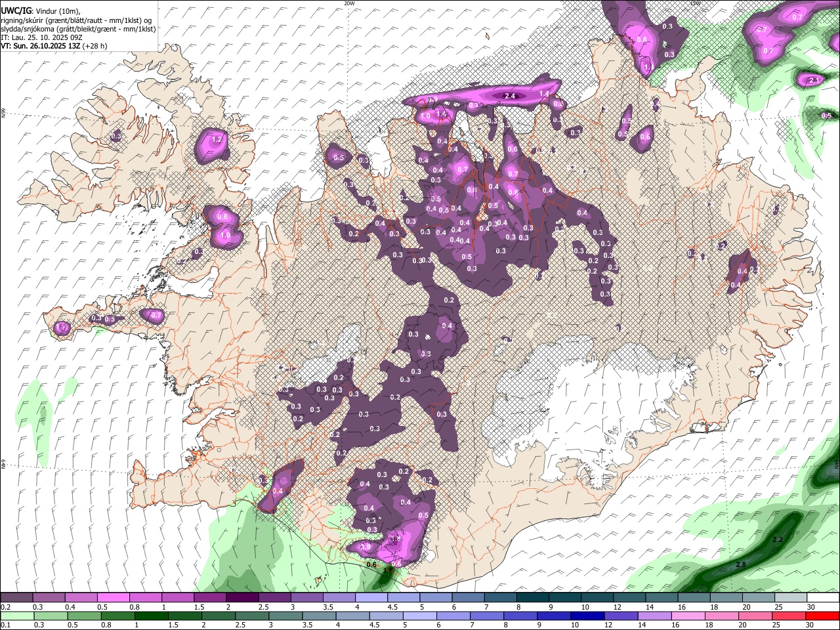This screenshot has width=840, height=630.
Task: Click the '30' label on the upper snow scale
Action: (811, 606)
